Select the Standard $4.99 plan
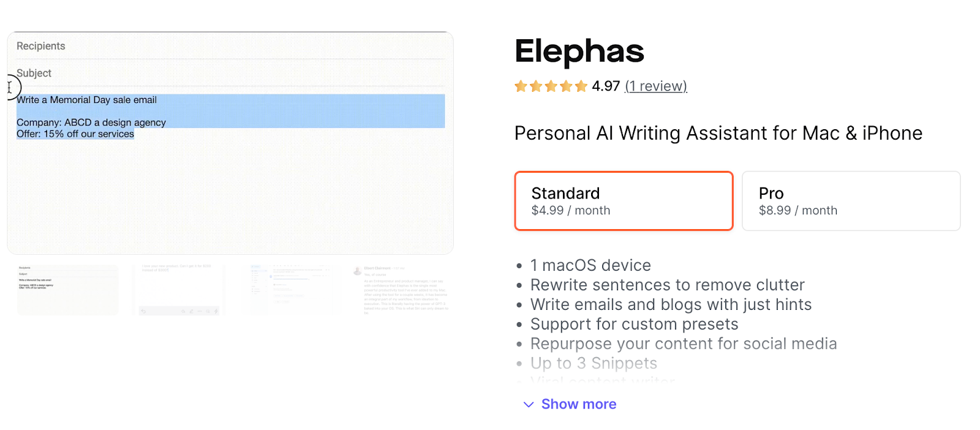980x430 pixels. pos(624,201)
